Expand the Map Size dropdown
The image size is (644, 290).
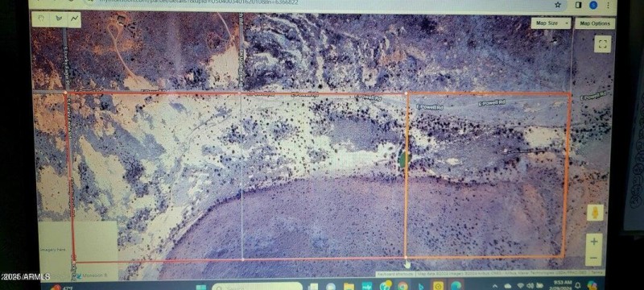[551, 23]
